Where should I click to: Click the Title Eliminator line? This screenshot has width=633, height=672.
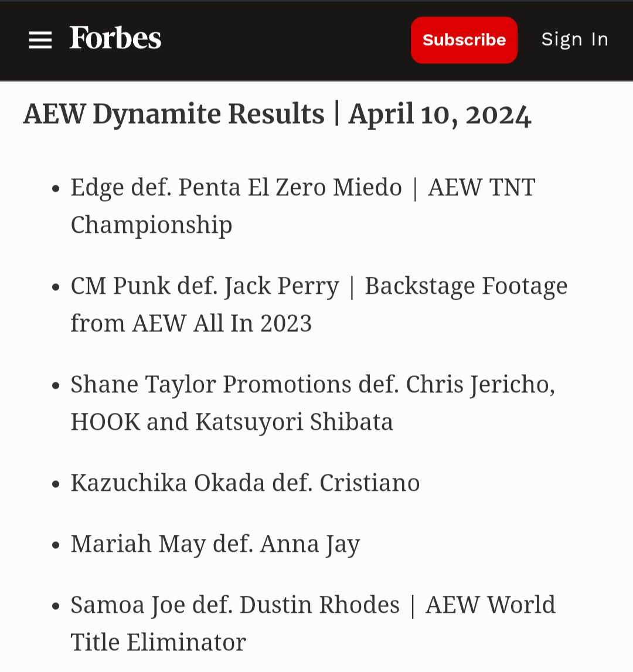[158, 643]
